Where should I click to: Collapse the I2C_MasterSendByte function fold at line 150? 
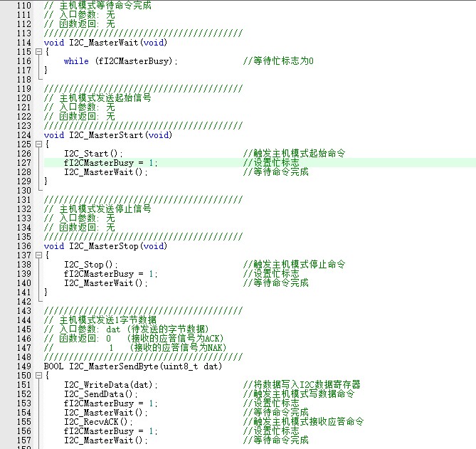pos(38,376)
